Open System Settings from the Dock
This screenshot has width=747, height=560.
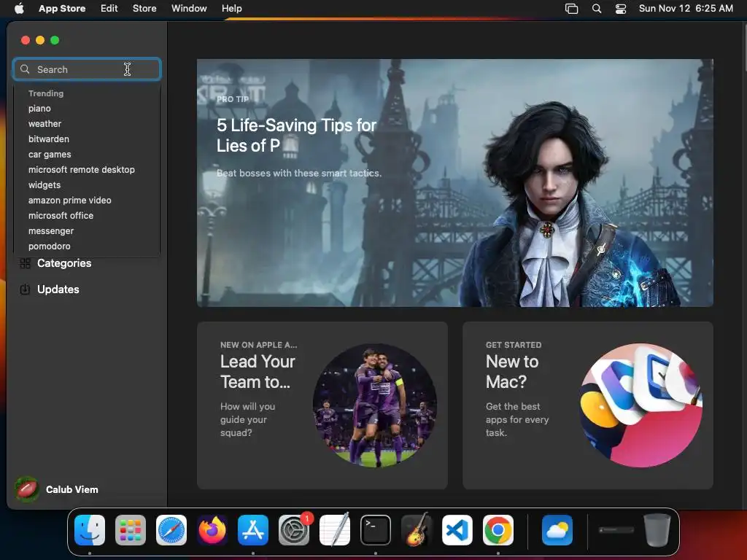[x=294, y=530]
